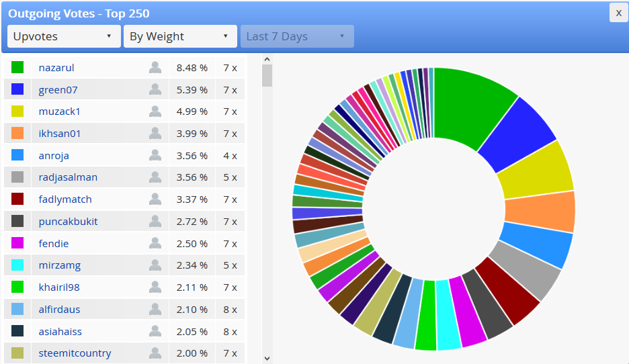The image size is (629, 364).
Task: Click the avatar icon beside puncakbukit
Action: click(x=155, y=221)
